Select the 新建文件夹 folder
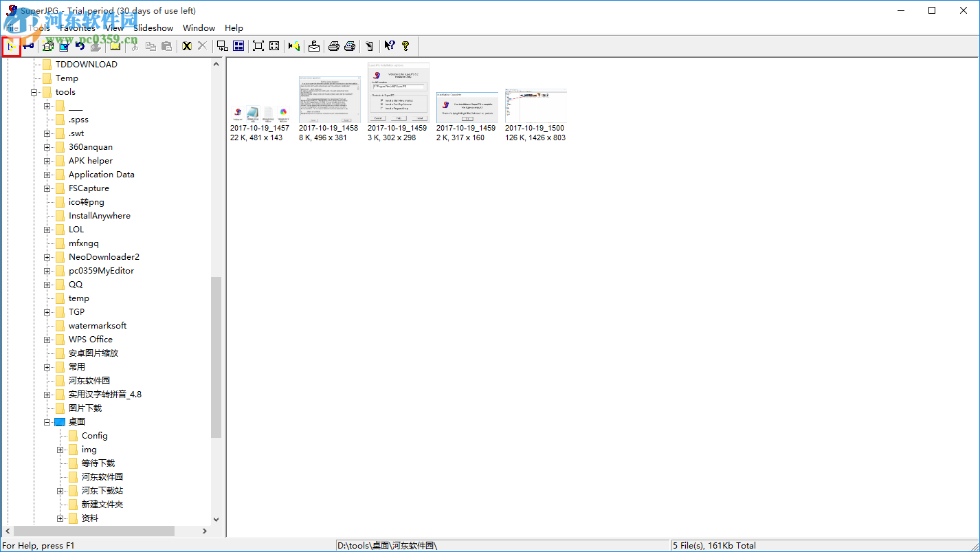This screenshot has height=552, width=980. point(102,505)
